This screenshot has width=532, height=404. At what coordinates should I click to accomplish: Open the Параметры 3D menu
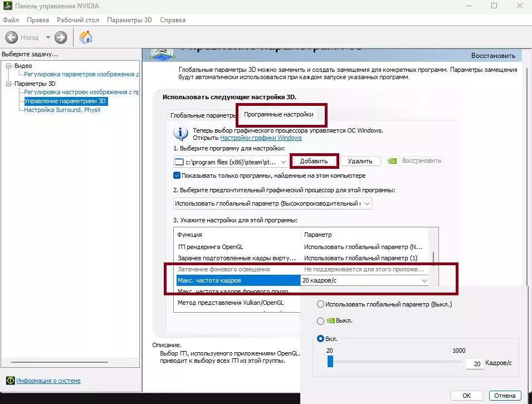click(x=129, y=20)
